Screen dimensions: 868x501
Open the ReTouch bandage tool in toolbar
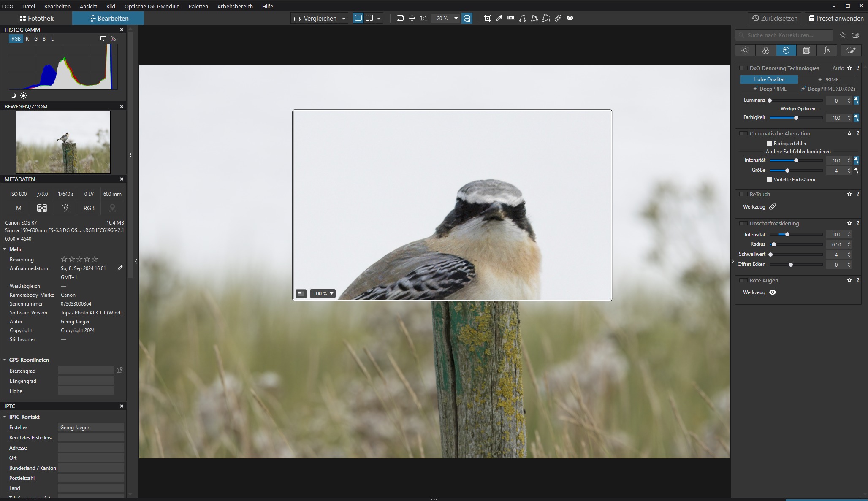(x=558, y=18)
